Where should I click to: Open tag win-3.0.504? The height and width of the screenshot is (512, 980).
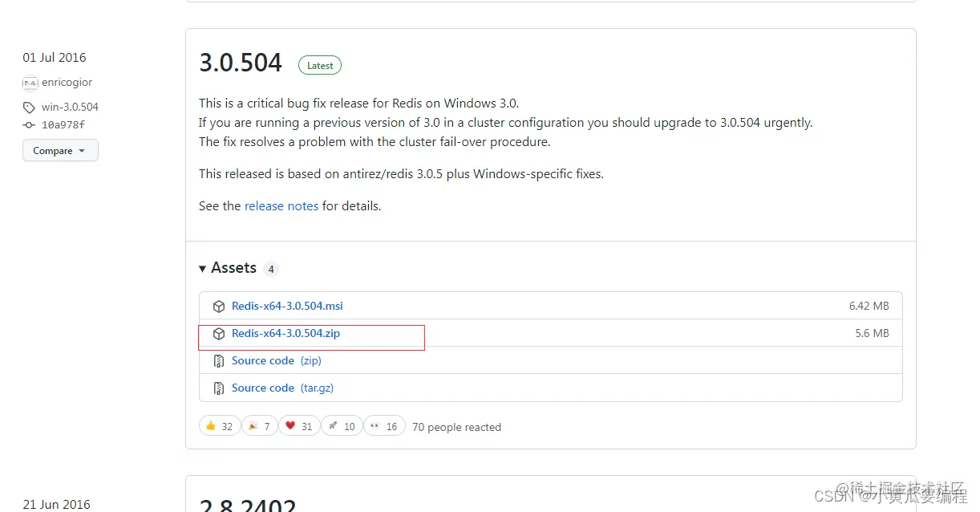click(x=70, y=107)
